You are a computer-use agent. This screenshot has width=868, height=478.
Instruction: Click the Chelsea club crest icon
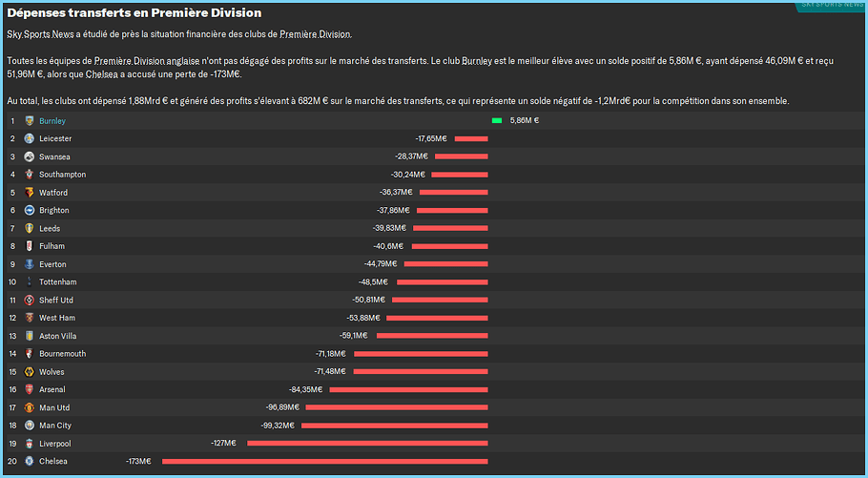tap(30, 461)
